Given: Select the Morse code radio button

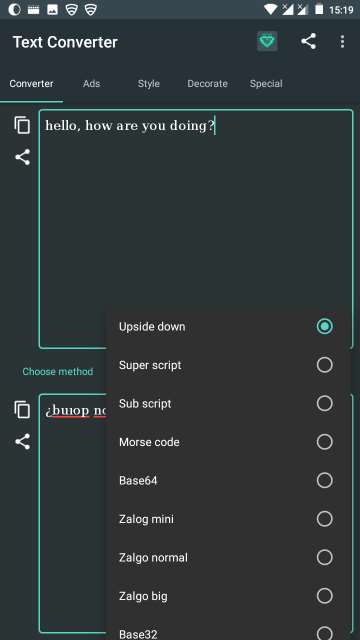Looking at the screenshot, I should (324, 442).
